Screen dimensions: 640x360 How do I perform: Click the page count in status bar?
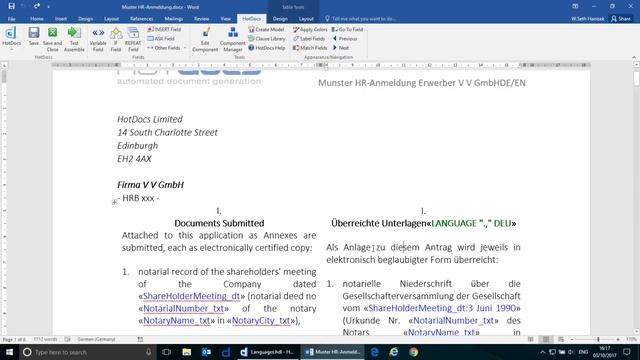tap(14, 340)
